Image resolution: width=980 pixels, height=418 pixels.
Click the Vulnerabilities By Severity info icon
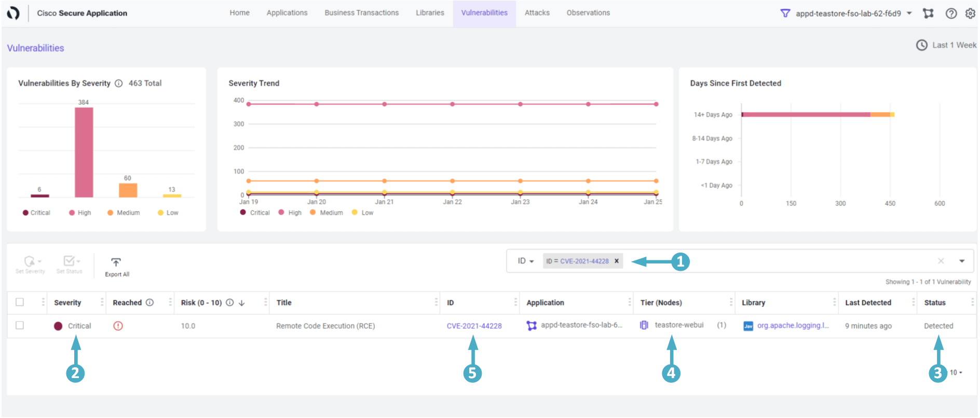pyautogui.click(x=119, y=83)
